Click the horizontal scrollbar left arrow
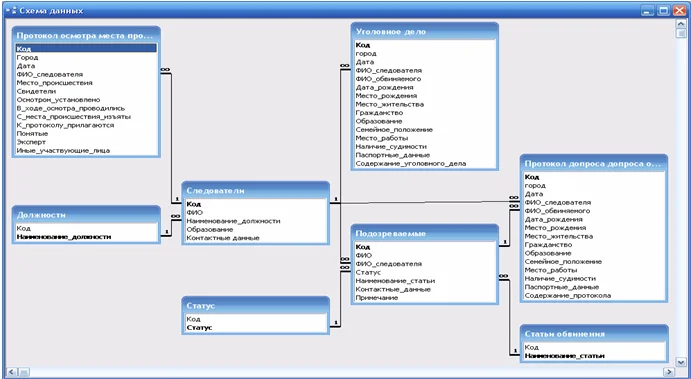 [x=11, y=372]
